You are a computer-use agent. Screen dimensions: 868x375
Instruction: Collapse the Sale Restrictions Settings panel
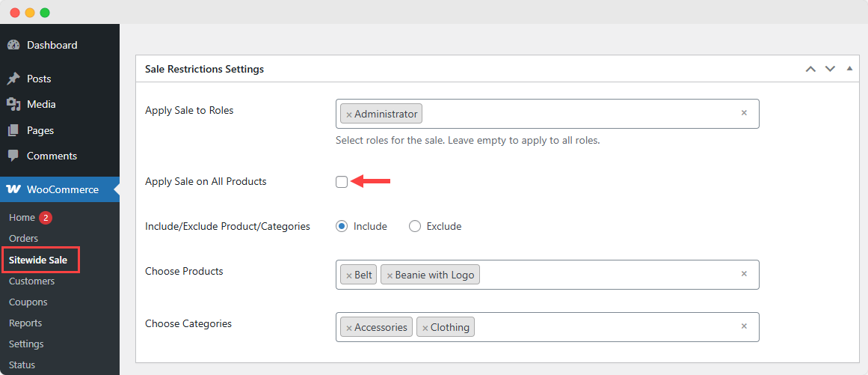pyautogui.click(x=850, y=69)
